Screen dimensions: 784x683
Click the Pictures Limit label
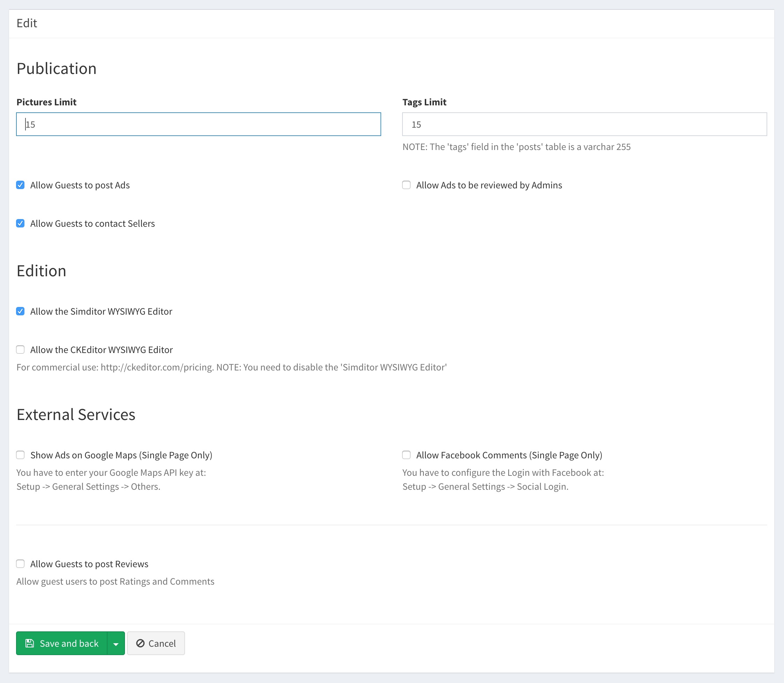[46, 102]
